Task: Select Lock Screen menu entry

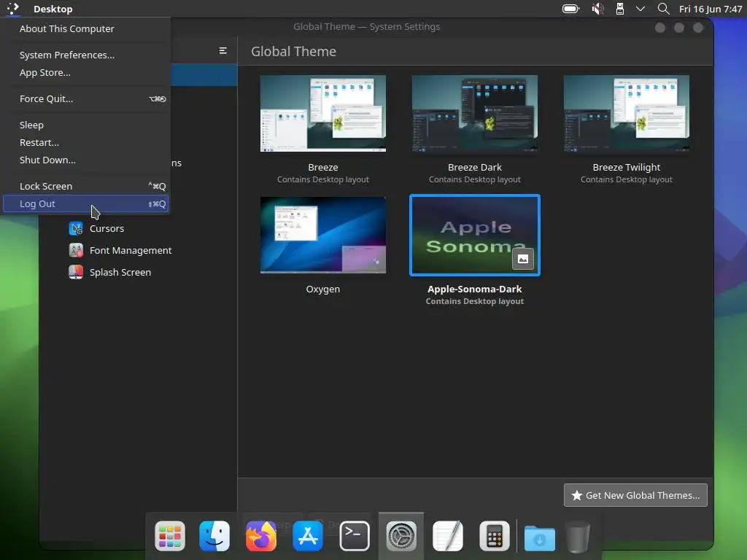Action: coord(86,186)
